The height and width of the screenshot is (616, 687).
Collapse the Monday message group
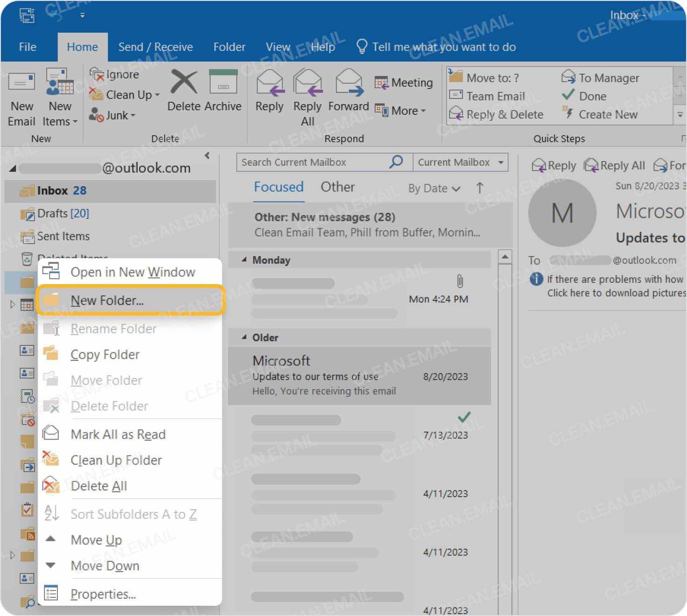(x=244, y=260)
